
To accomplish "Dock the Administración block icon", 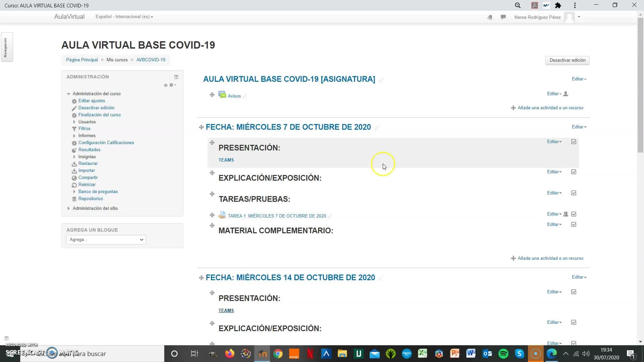I will click(176, 77).
